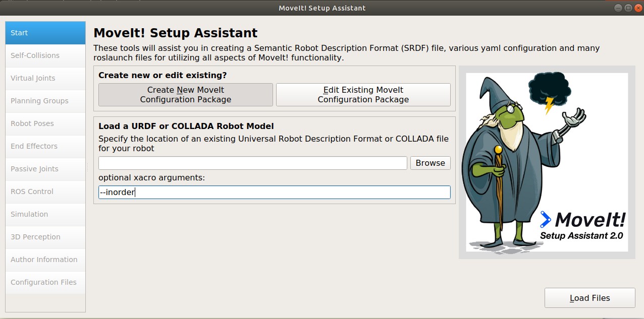Focus the URDF file path field
Screen dimensions: 644x319
pos(253,163)
